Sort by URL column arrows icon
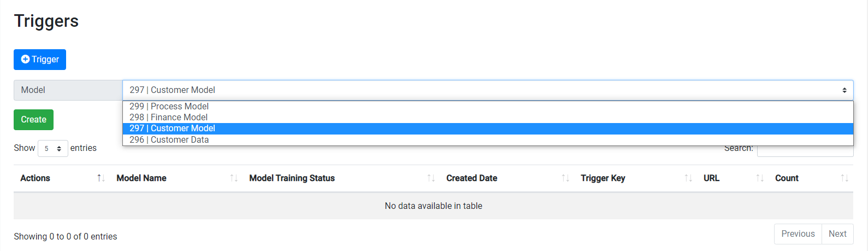Screen dimensions: 868x251 760,178
